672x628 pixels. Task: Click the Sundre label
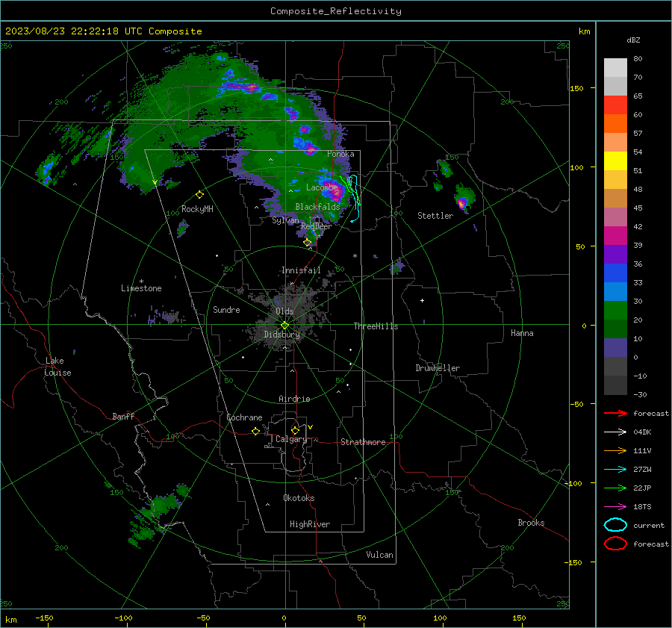[226, 310]
